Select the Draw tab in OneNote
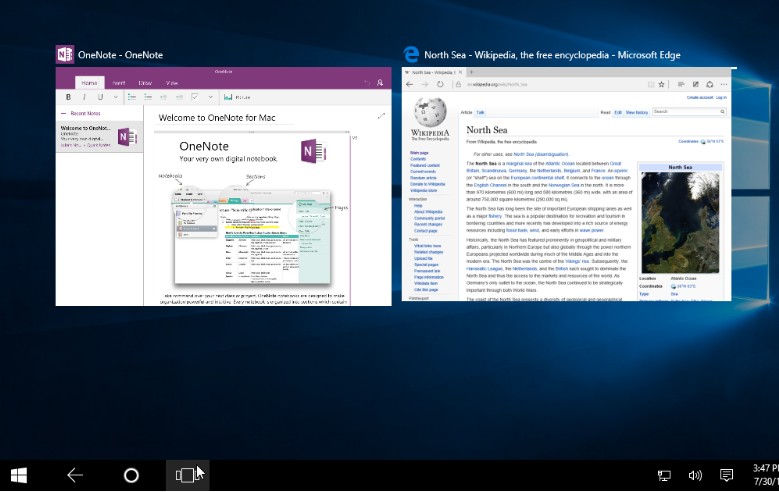 [145, 83]
